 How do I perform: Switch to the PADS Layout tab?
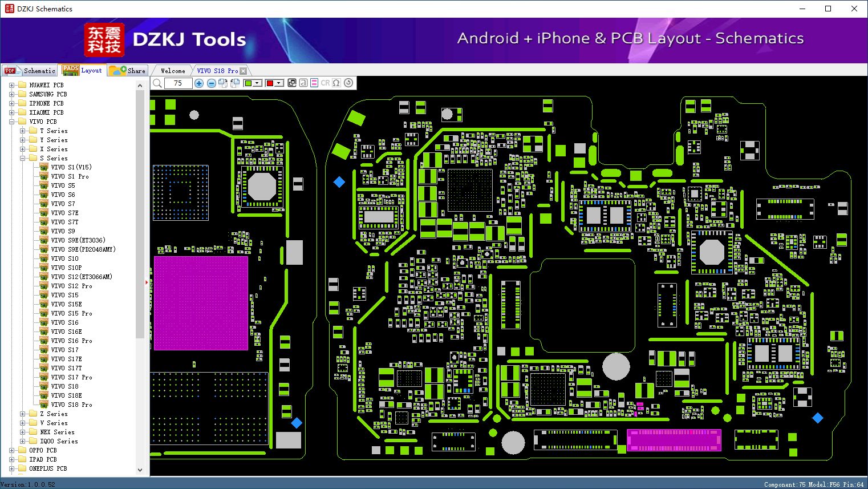pyautogui.click(x=83, y=70)
